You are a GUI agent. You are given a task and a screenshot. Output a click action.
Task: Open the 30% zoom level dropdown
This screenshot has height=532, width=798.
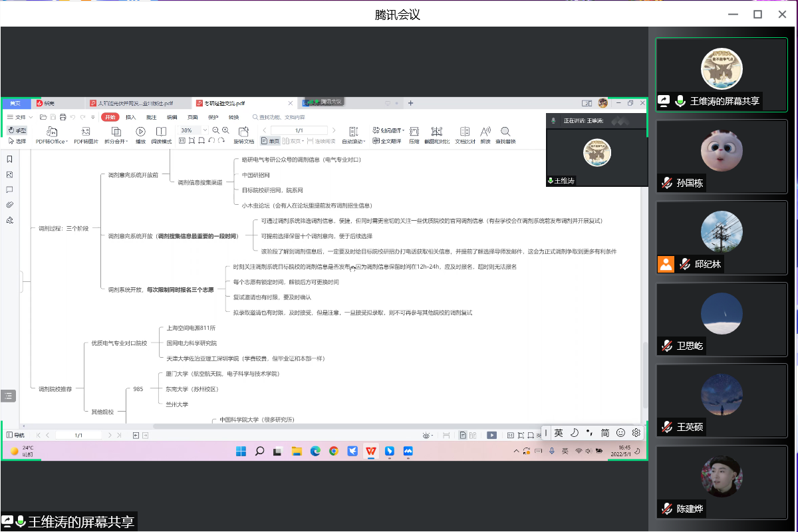click(205, 130)
